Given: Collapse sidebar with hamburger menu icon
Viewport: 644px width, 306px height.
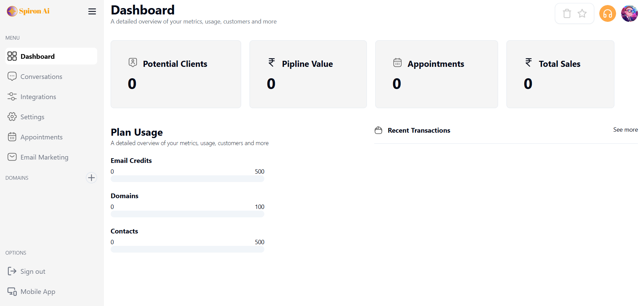Looking at the screenshot, I should coord(92,11).
